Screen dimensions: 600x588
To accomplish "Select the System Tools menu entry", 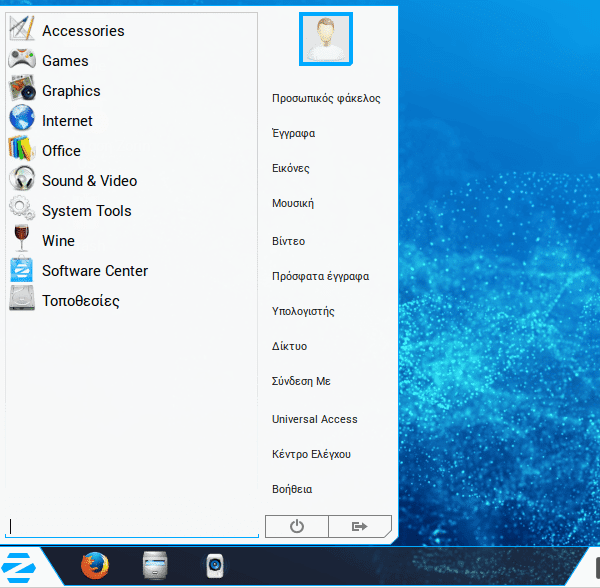I will [86, 211].
